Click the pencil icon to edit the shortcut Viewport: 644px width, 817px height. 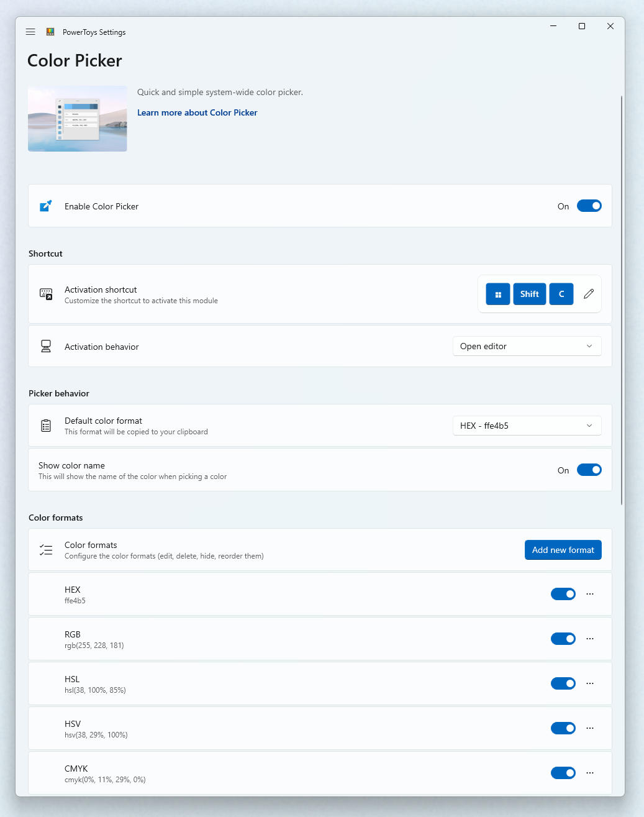pos(588,294)
